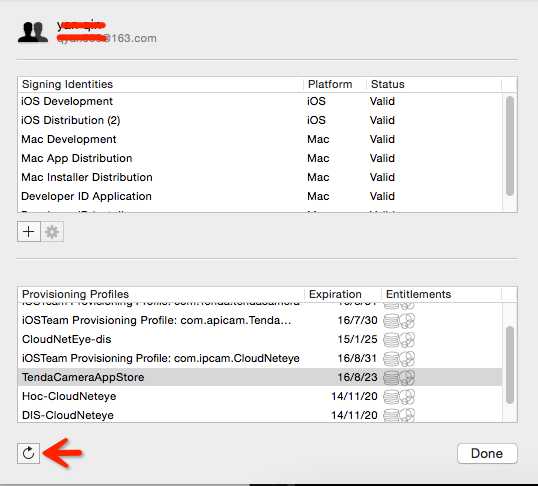Click entitlements icons for com.ipcam.CloudNeteye profile
Image resolution: width=538 pixels, height=486 pixels.
(399, 359)
